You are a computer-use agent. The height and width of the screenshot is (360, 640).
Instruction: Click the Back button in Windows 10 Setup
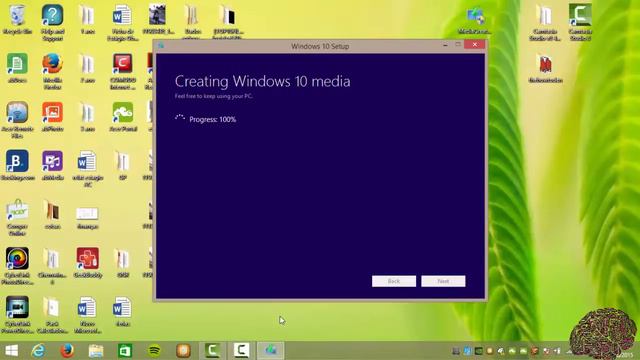[394, 281]
